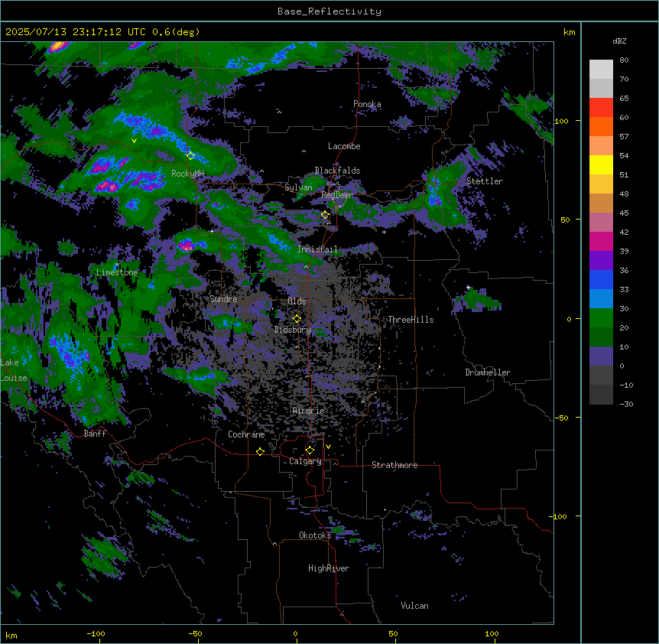This screenshot has width=659, height=644.
Task: Click the green 20-30 dBZ legend swatch
Action: (601, 318)
